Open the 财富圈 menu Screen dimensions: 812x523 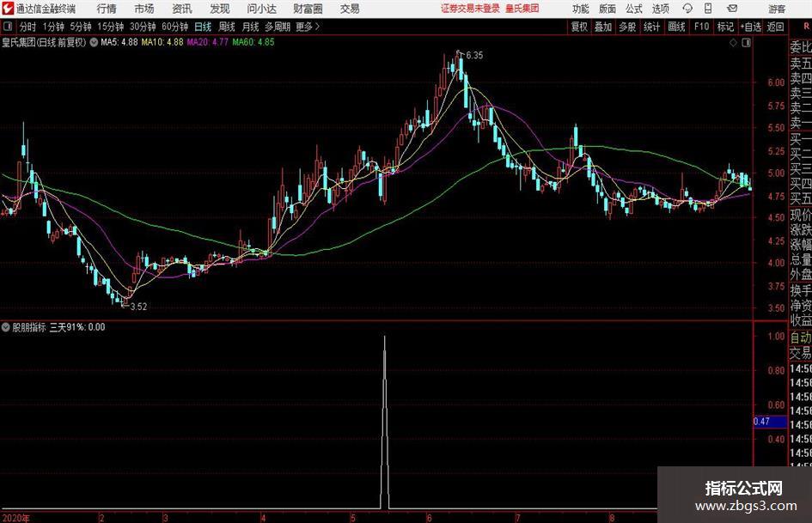tap(308, 9)
